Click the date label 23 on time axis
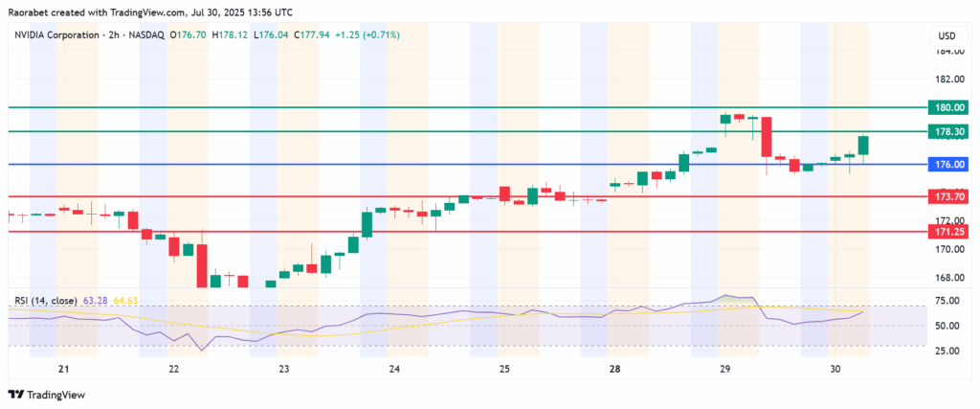Screen dimensions: 980x409 [x=283, y=370]
